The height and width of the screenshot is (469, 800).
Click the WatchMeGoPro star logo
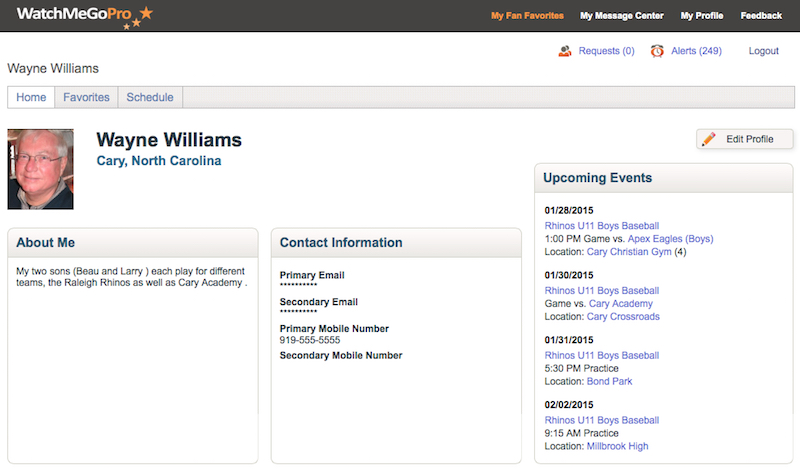(85, 16)
